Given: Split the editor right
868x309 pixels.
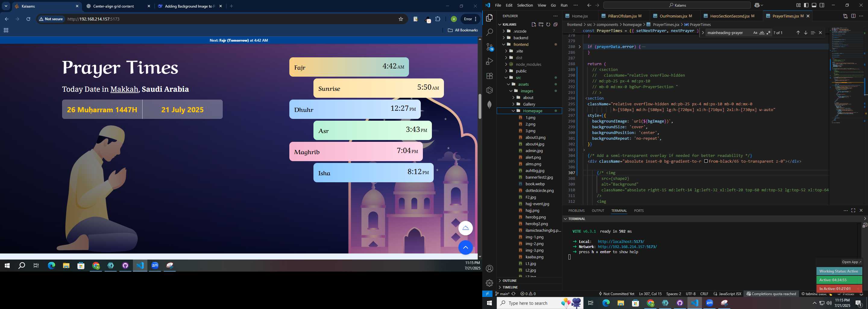Looking at the screenshot, I should pos(853,16).
